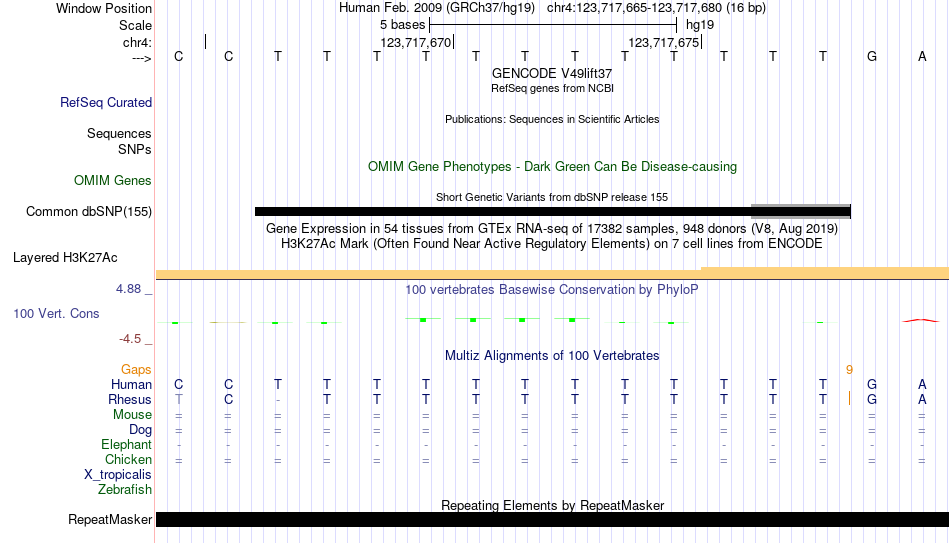Click the RepeatMasker track label
950x543 pixels.
(x=110, y=519)
